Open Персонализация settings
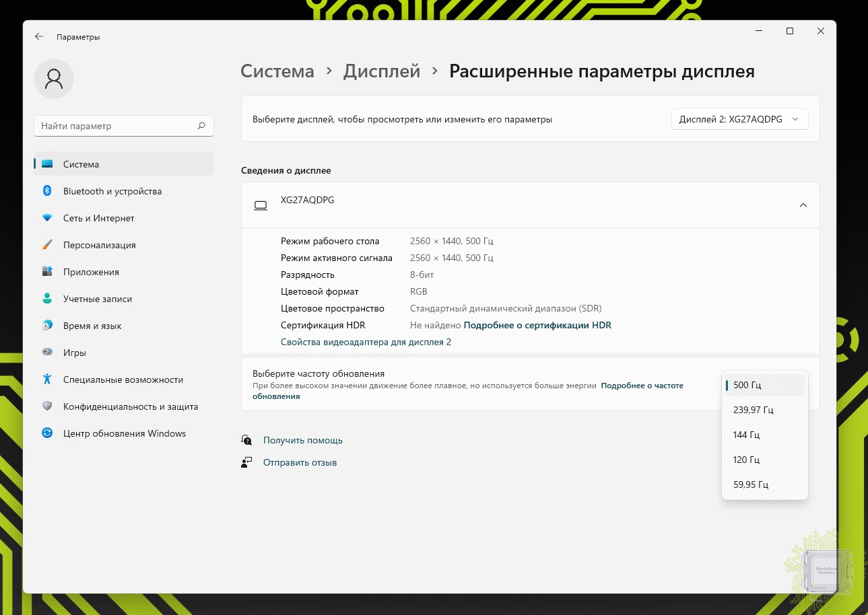 (x=99, y=245)
